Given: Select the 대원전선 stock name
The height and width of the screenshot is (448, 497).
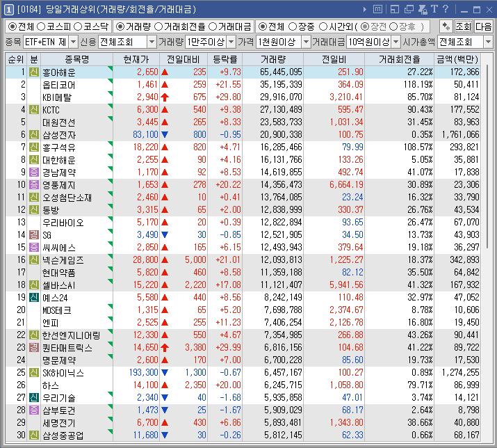Looking at the screenshot, I should pos(59,122).
